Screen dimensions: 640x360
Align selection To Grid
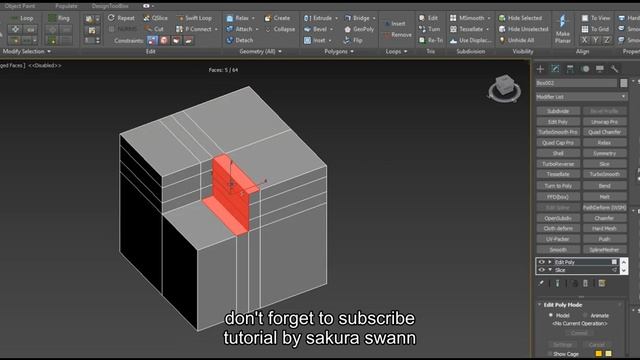(596, 29)
